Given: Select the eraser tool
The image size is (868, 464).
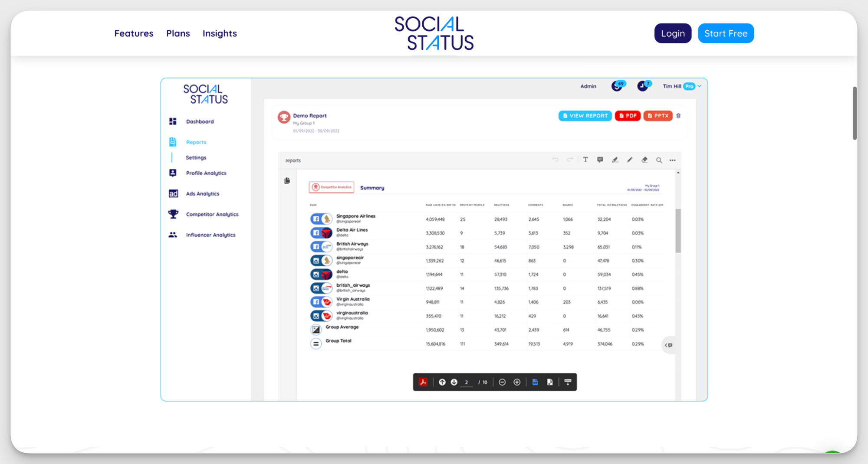Looking at the screenshot, I should pos(644,160).
